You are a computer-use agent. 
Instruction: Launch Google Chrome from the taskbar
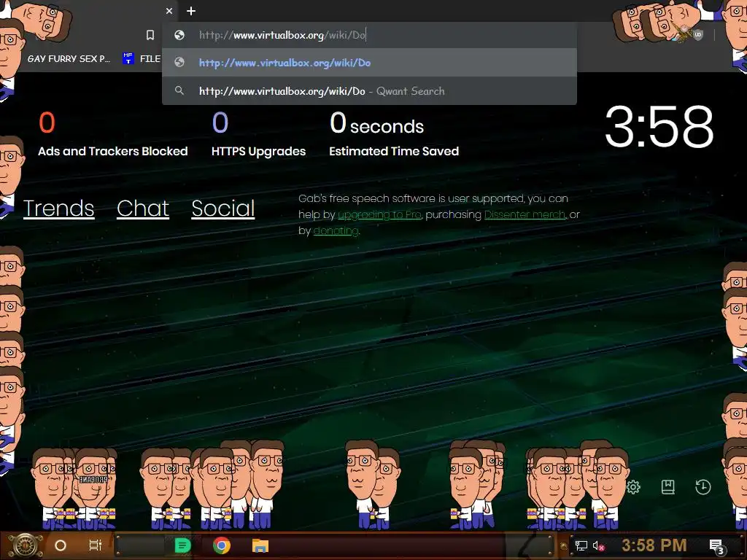[x=222, y=545]
